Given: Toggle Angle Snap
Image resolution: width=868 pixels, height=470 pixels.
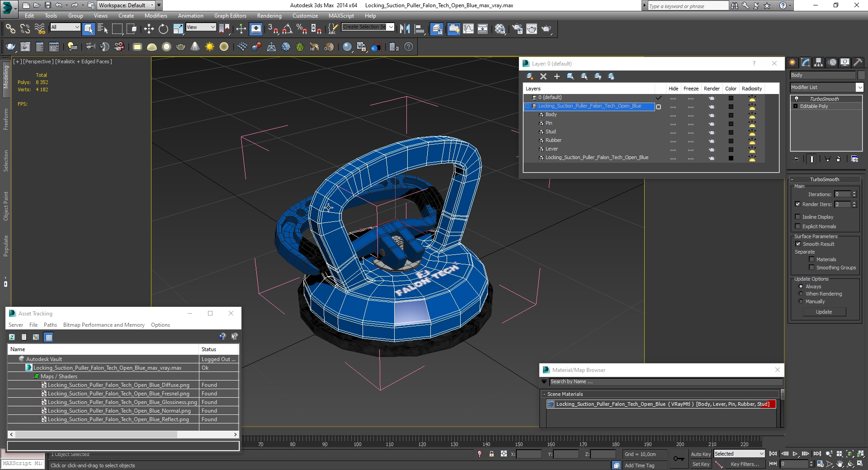Looking at the screenshot, I should (x=287, y=29).
